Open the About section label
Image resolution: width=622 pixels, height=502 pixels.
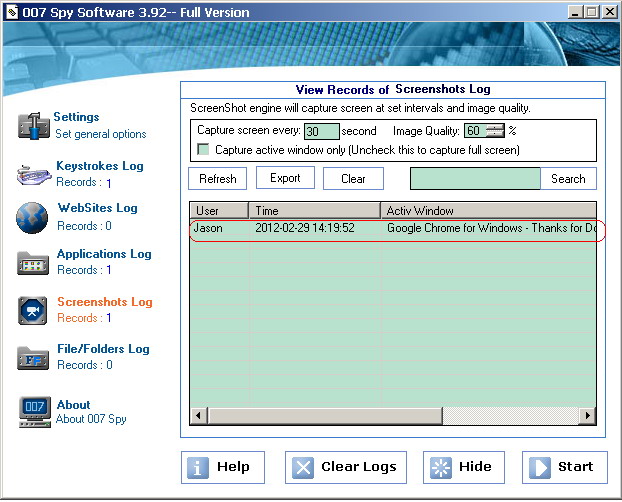point(73,405)
